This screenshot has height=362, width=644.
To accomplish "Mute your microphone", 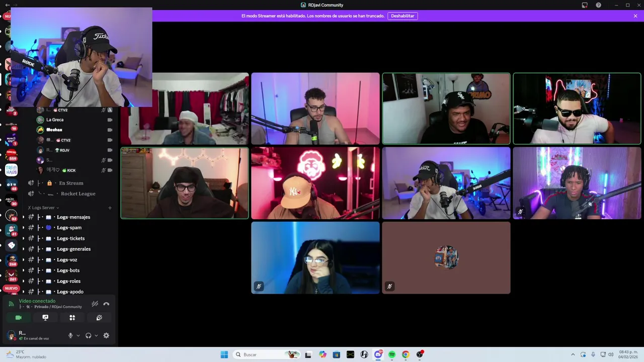I will 70,335.
